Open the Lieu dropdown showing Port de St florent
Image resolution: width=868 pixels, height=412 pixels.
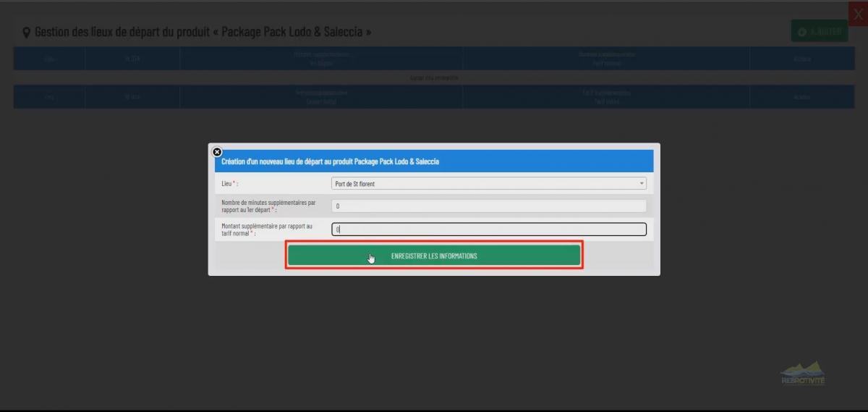(x=489, y=184)
